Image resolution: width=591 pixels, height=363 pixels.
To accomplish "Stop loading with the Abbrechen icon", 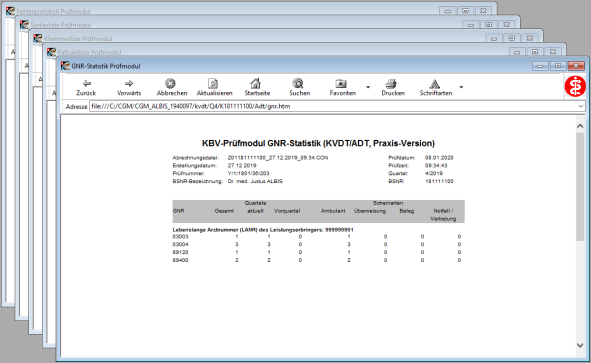I will tap(171, 87).
